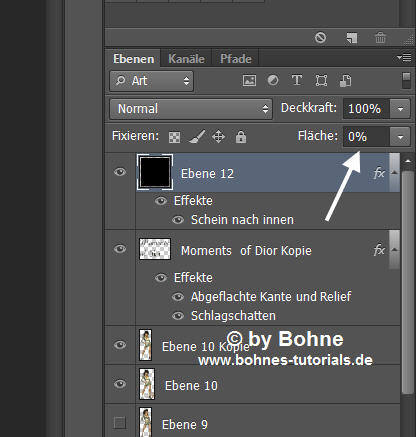
Task: Hide Abgeflachte Kante und Relief effect
Action: tap(178, 297)
